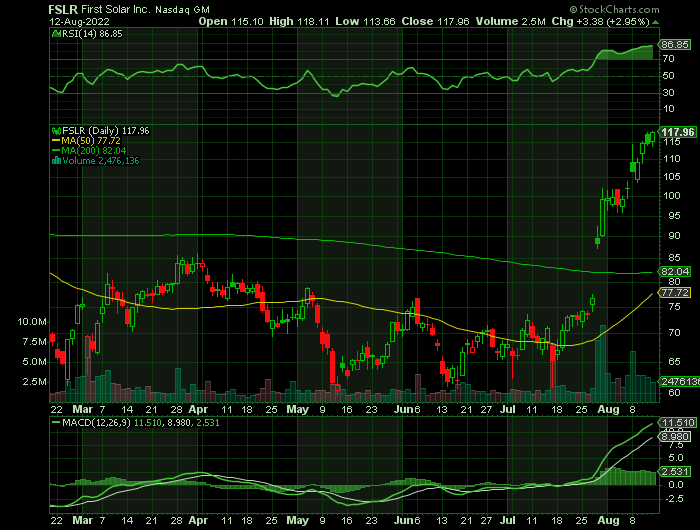The image size is (700, 530).
Task: Click the boxed 86.85 RSI value tag
Action: (x=675, y=45)
